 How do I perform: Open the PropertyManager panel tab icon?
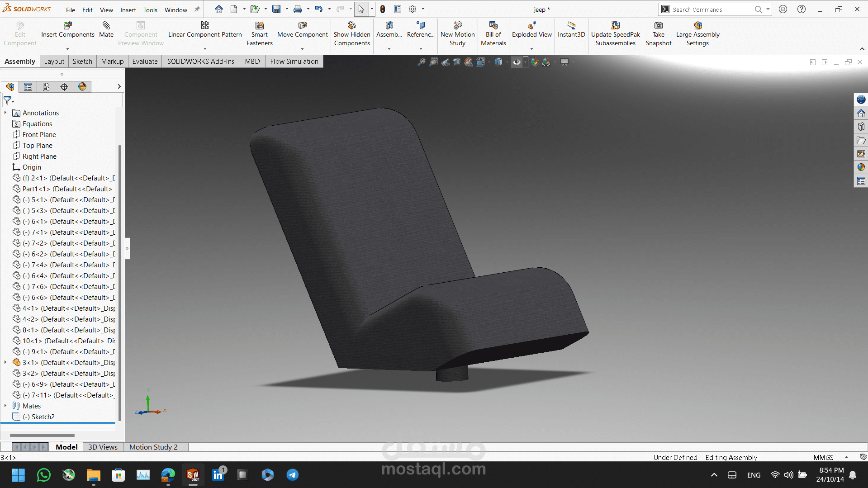28,87
